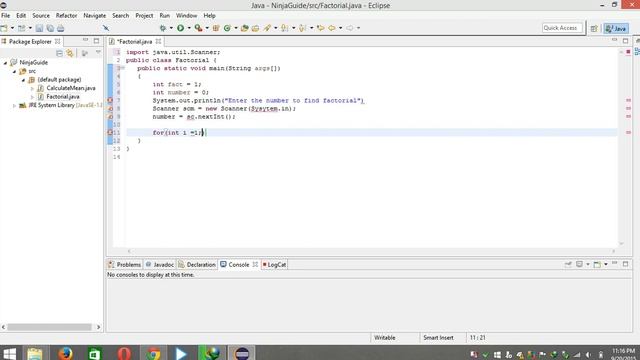Click the New file toolbar icon
Image resolution: width=640 pixels, height=360 pixels.
tap(4, 28)
